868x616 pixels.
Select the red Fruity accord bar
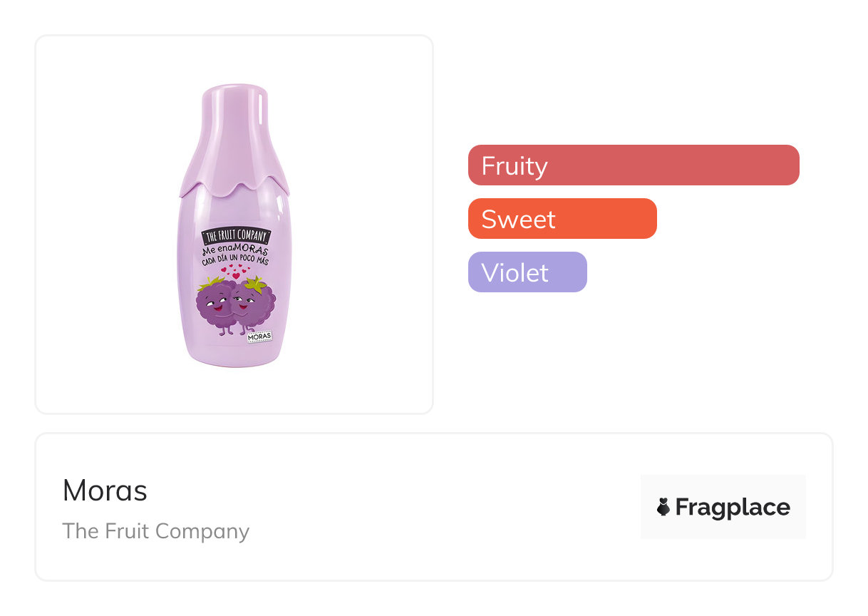coord(634,165)
